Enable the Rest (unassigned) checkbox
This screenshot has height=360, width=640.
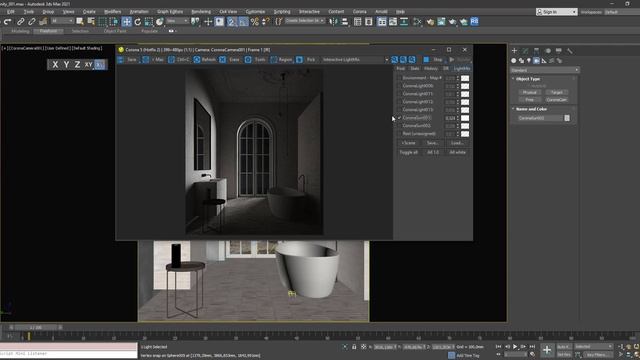[399, 134]
